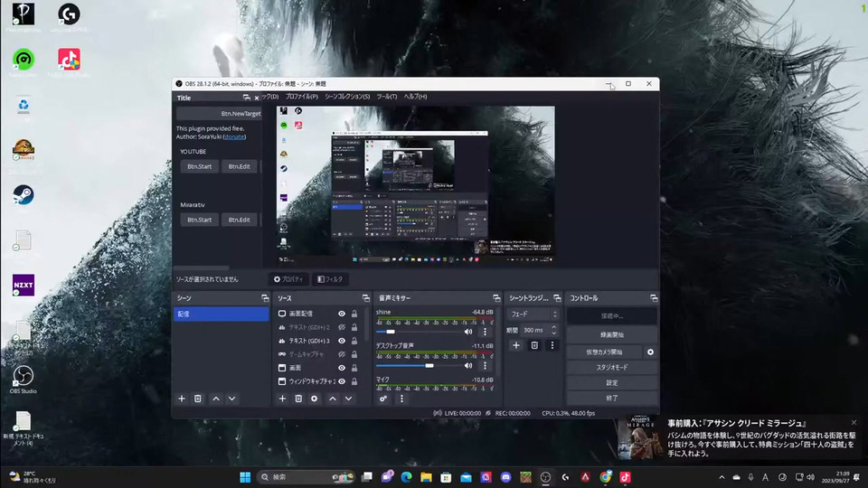Viewport: 868px width, 488px height.
Task: Move source down in Sources toolbar
Action: point(349,399)
